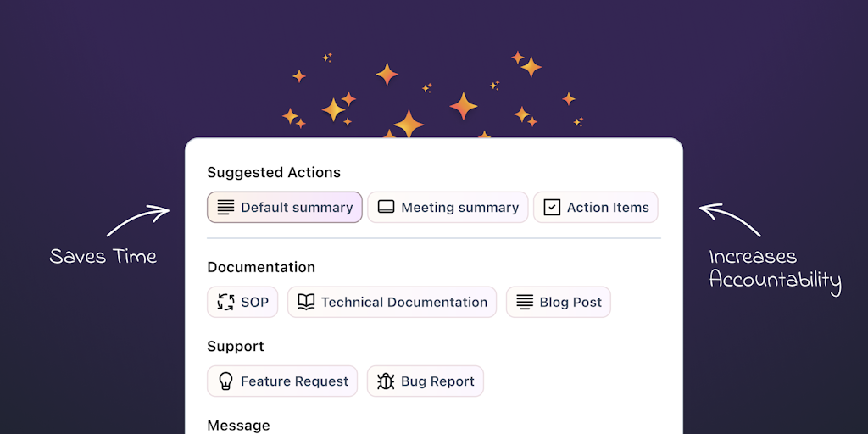This screenshot has height=434, width=868.
Task: Click the Suggested Actions heading
Action: [x=274, y=172]
